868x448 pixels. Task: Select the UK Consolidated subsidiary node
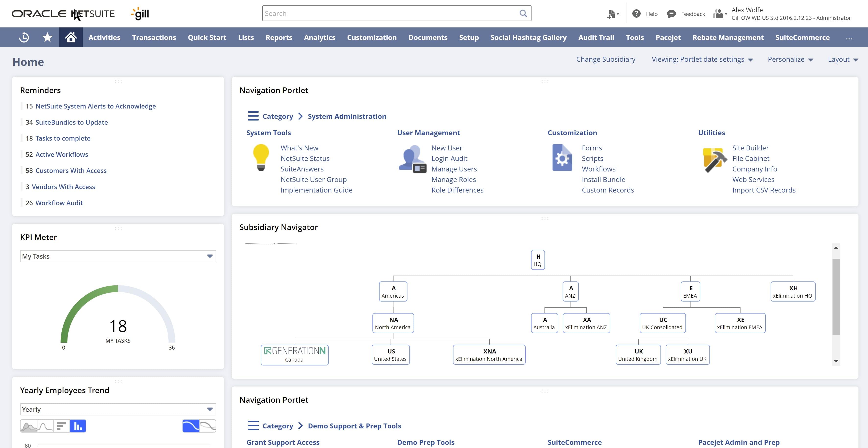click(x=662, y=323)
